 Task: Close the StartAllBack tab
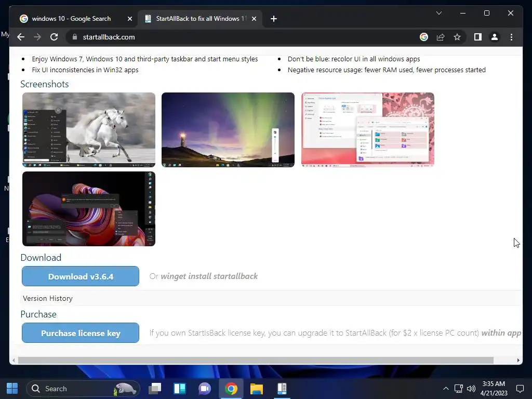(x=254, y=19)
